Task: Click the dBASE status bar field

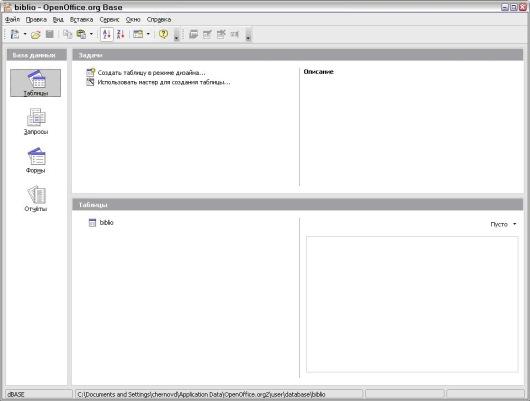Action: click(39, 394)
